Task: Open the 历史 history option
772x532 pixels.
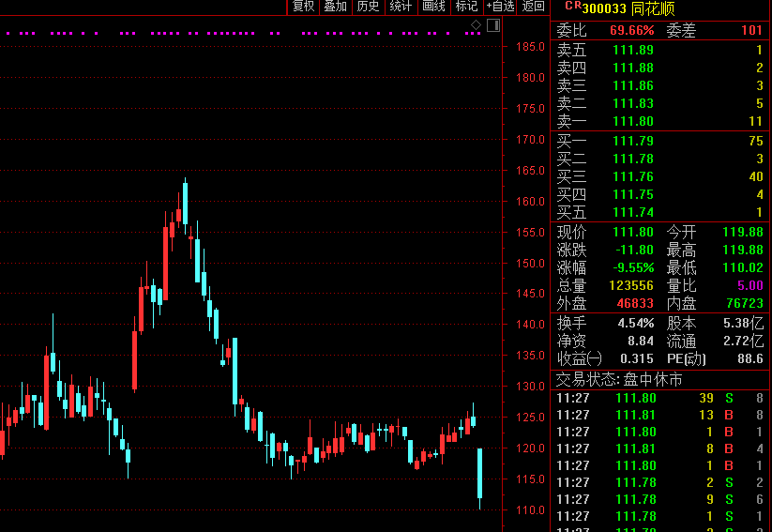Action: 369,7
